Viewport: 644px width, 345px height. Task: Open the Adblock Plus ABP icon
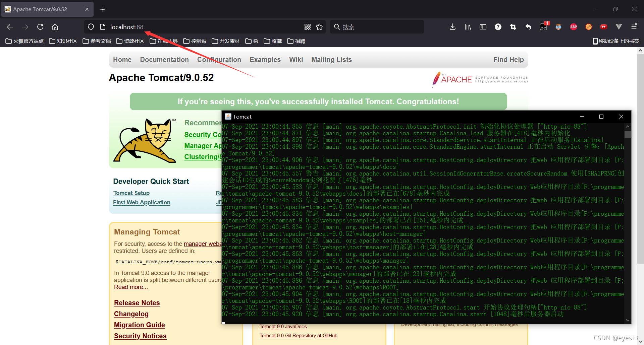pyautogui.click(x=574, y=27)
